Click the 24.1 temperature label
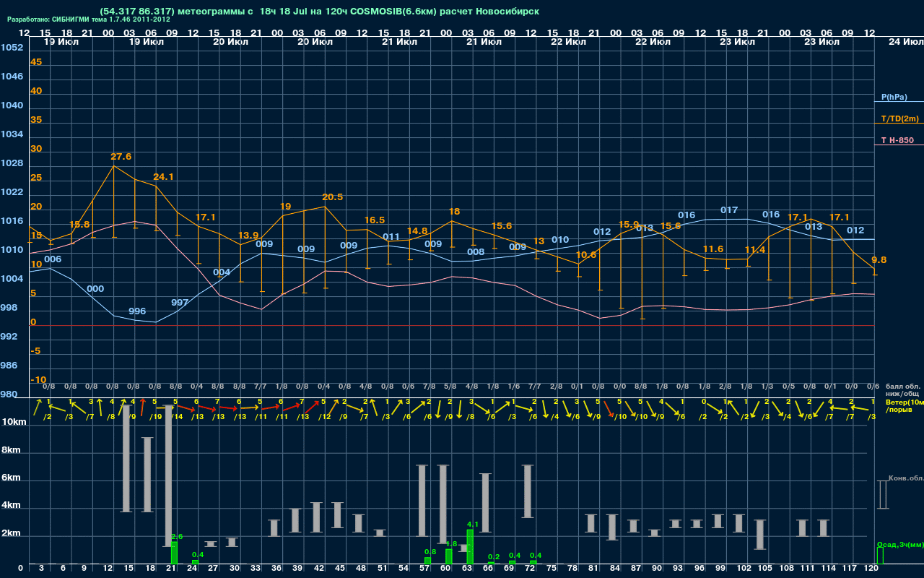 [x=163, y=177]
